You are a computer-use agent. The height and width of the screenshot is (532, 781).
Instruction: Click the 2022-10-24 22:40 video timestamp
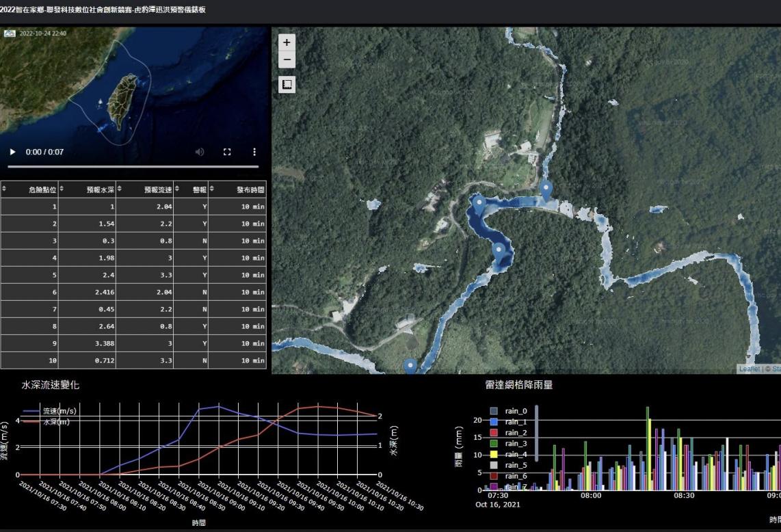click(x=43, y=34)
